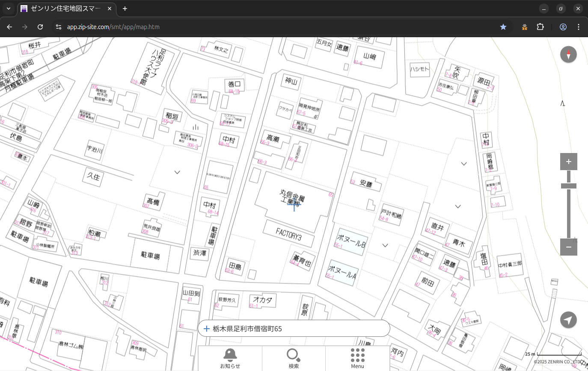Open the 検索 search magnifier
The width and height of the screenshot is (588, 371).
294,358
